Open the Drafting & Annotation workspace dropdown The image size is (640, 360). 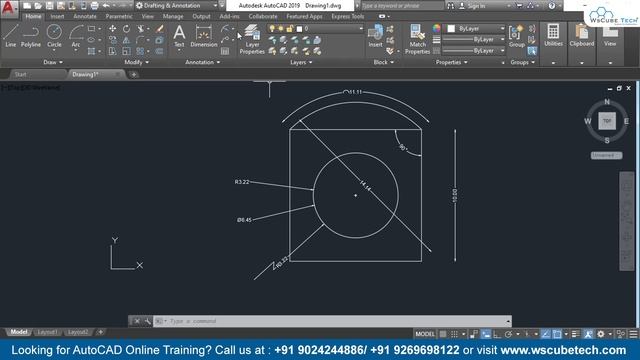click(176, 6)
